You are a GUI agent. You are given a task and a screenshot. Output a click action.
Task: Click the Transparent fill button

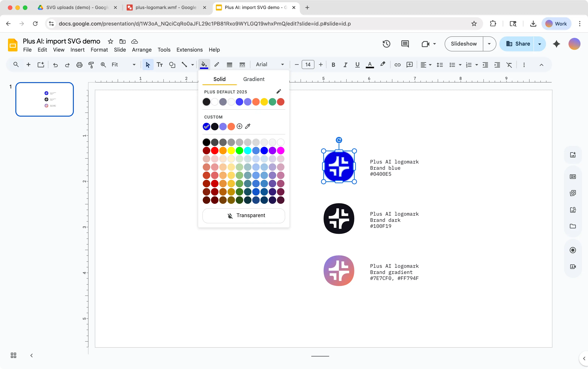point(244,215)
